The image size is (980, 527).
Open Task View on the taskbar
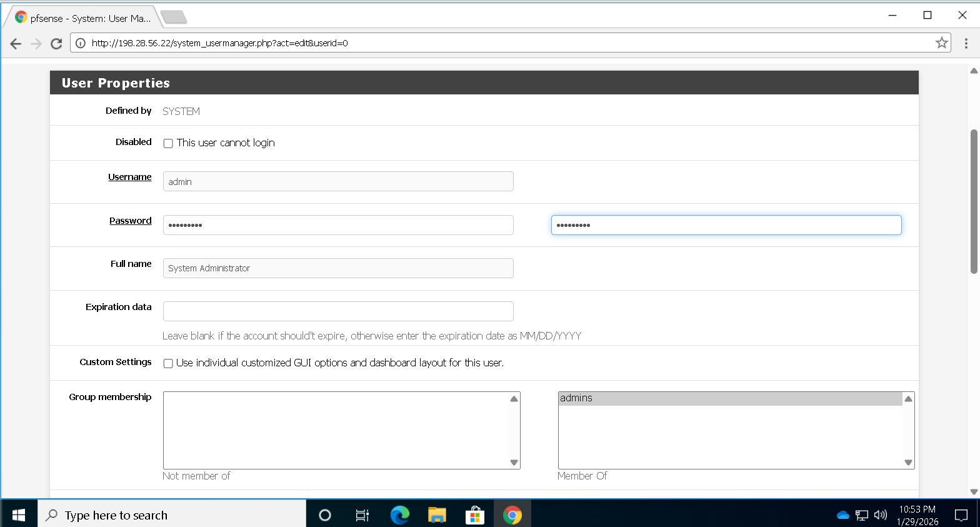(x=362, y=515)
